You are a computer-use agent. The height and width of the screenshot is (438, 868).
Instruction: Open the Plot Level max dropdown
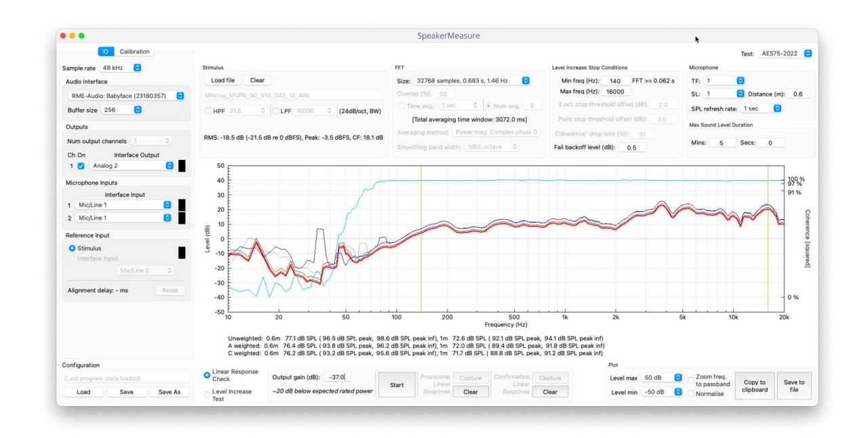[662, 378]
